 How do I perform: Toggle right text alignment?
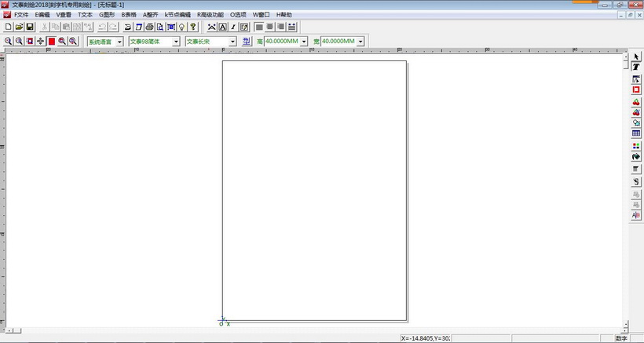[281, 27]
